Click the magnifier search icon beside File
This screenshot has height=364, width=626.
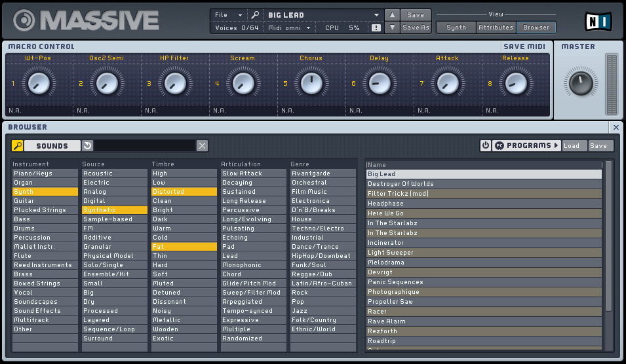(x=255, y=15)
